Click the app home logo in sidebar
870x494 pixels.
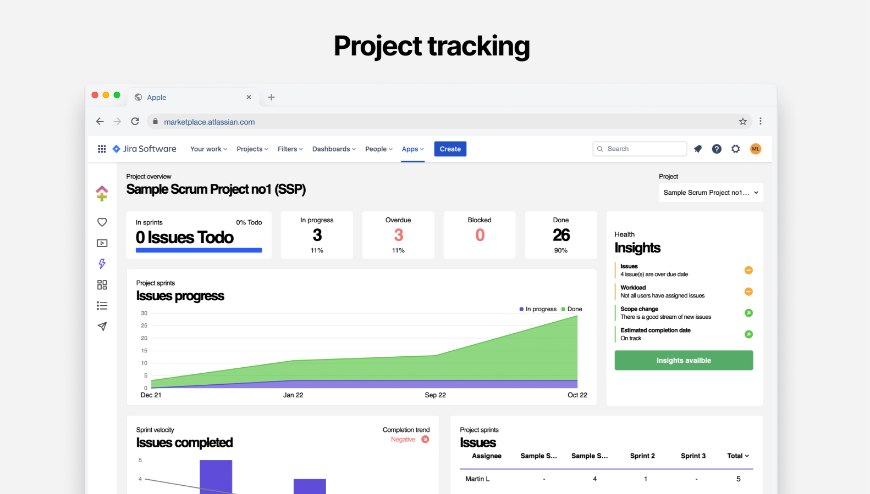(x=102, y=193)
